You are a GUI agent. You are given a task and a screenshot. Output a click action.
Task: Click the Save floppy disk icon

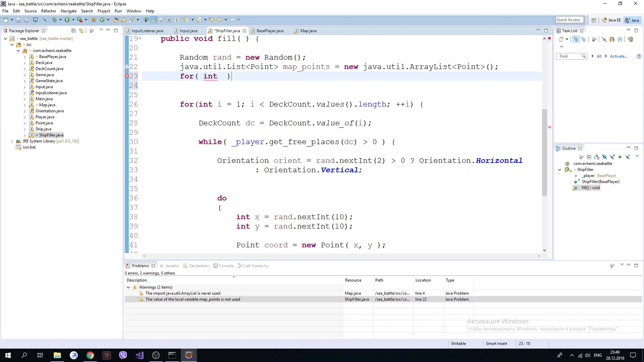click(x=18, y=20)
